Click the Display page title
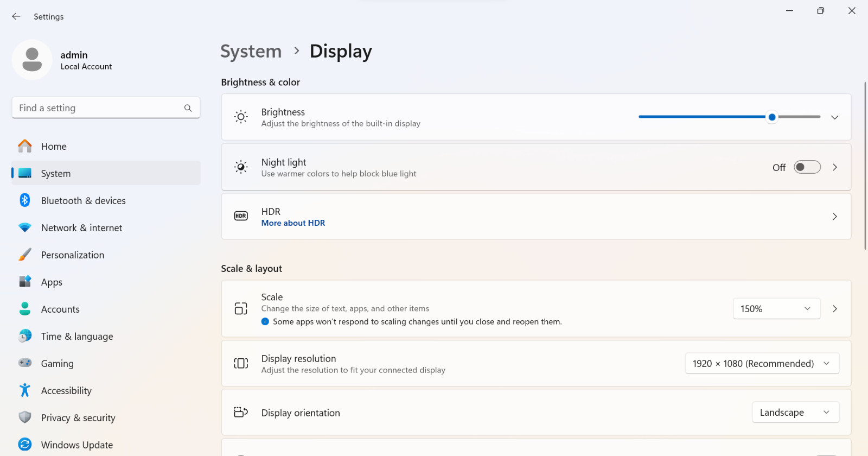 341,51
